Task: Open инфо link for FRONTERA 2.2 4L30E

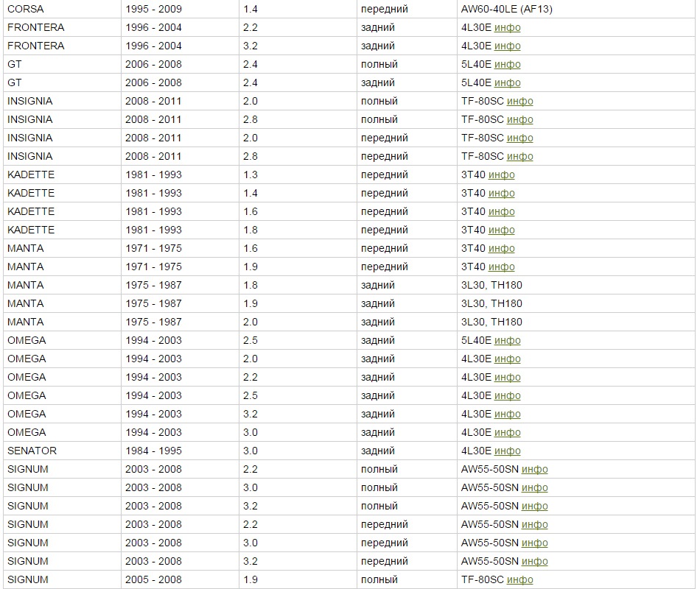Action: tap(507, 28)
